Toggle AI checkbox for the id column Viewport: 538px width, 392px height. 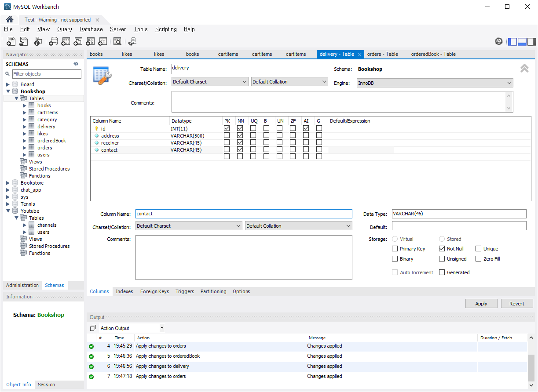click(x=306, y=128)
